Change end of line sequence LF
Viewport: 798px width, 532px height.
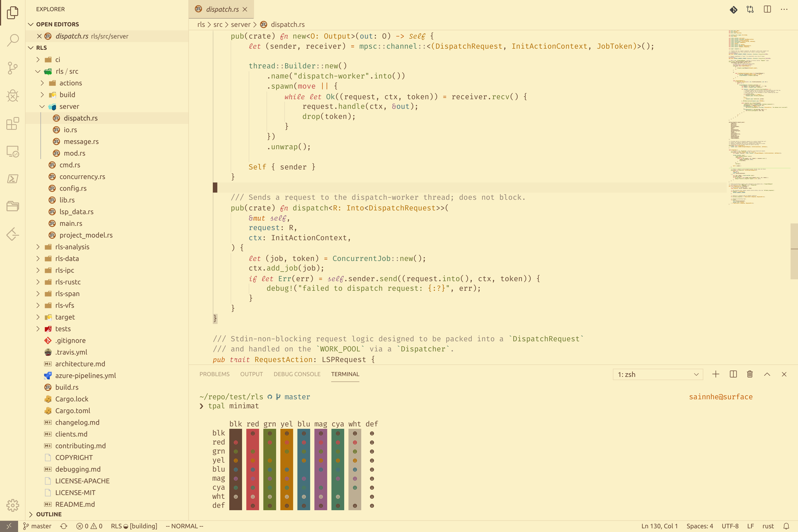tap(750, 526)
